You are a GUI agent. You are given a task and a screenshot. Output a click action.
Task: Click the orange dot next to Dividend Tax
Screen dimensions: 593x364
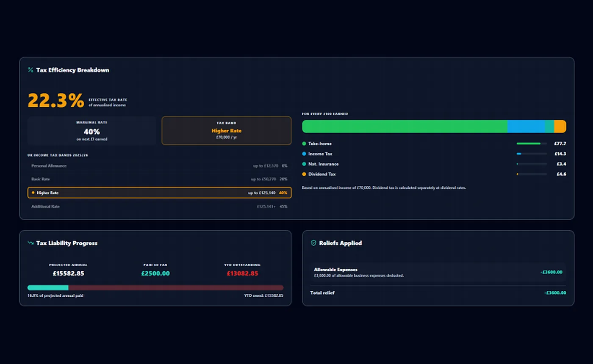tap(304, 174)
